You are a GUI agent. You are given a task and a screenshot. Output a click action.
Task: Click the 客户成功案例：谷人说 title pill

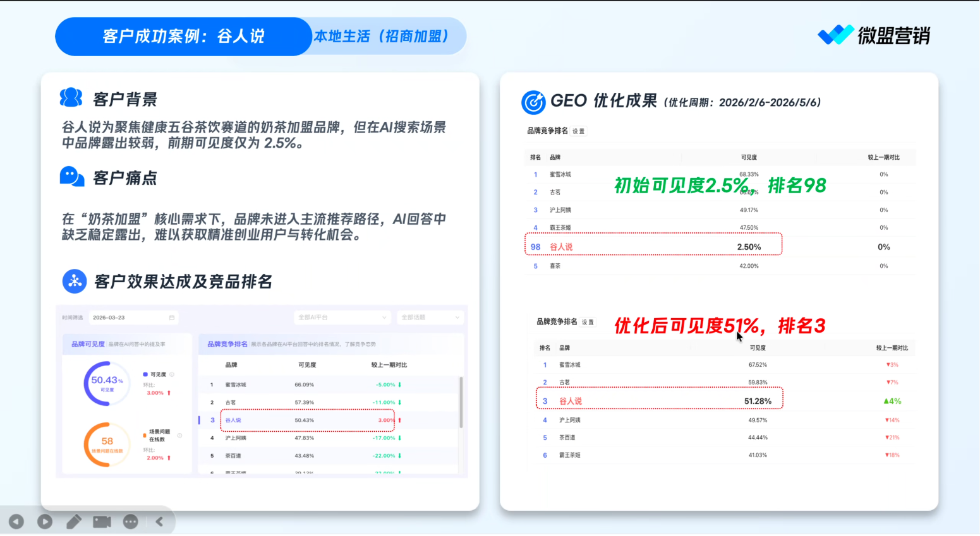pos(183,36)
